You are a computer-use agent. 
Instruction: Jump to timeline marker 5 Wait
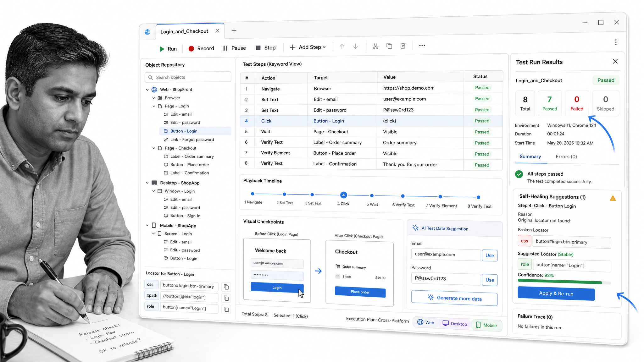[x=372, y=195]
